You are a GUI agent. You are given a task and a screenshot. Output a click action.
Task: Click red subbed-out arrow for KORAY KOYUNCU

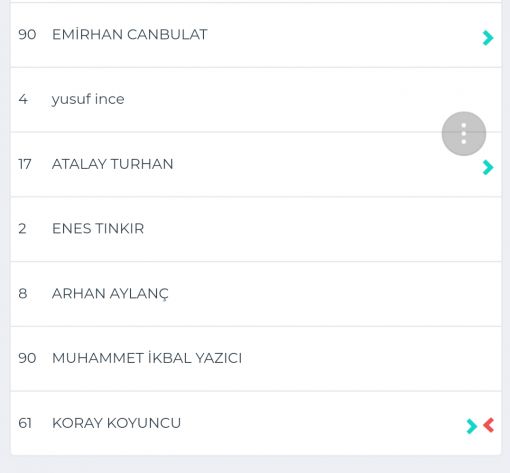489,425
